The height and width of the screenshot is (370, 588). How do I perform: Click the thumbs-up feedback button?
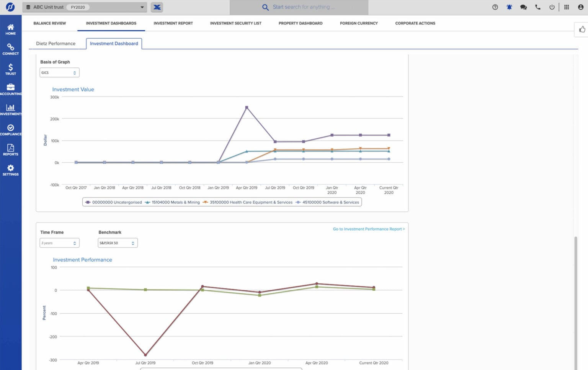pyautogui.click(x=582, y=29)
